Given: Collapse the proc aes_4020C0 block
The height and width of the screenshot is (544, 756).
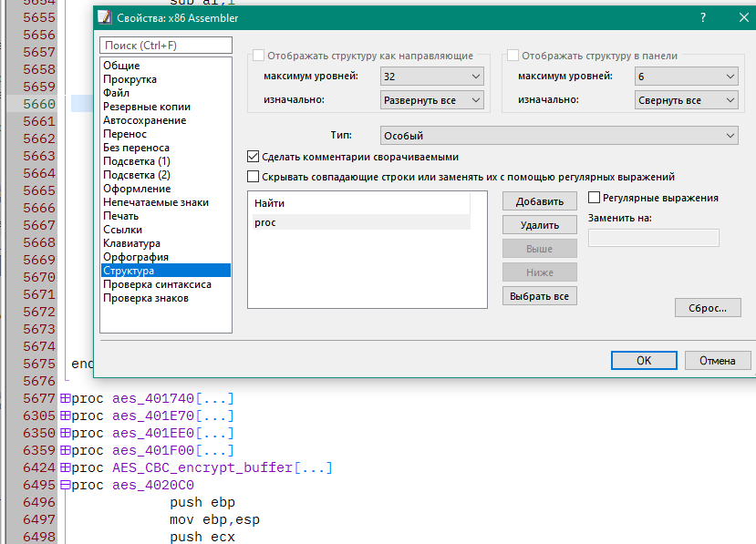Looking at the screenshot, I should point(65,486).
